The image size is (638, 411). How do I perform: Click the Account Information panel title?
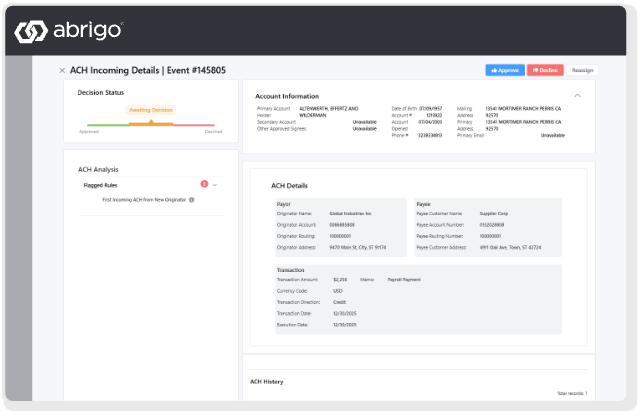289,95
